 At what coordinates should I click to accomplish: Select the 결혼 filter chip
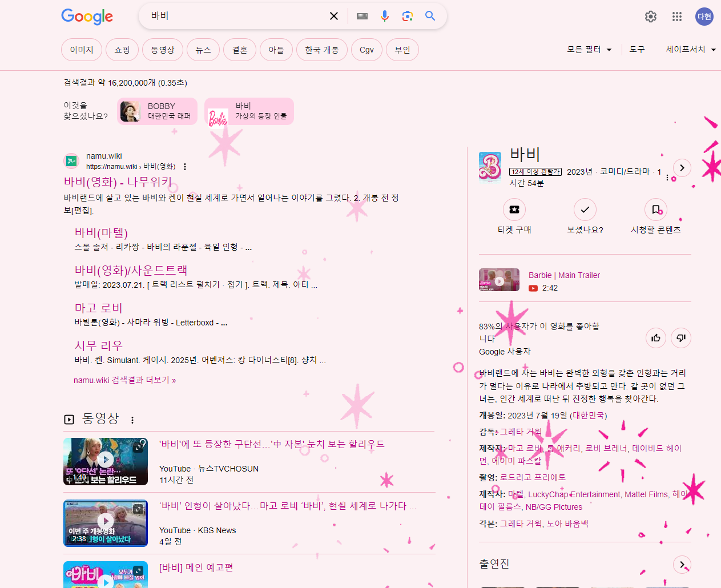click(x=240, y=50)
